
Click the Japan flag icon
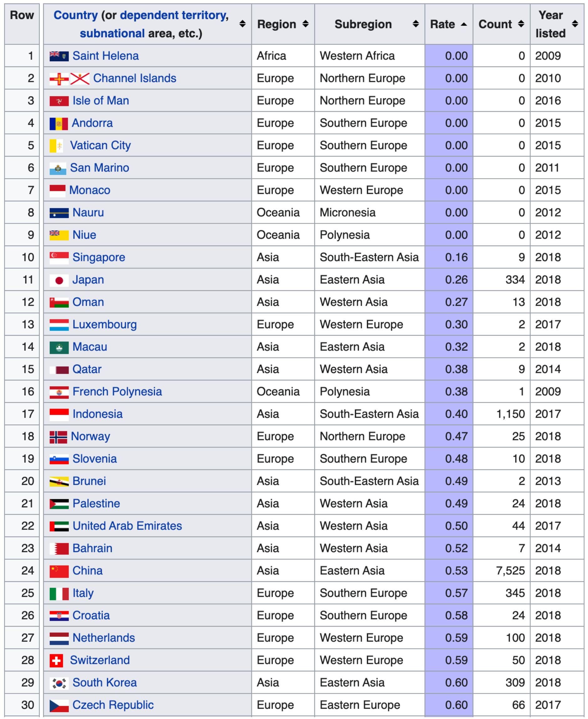(59, 280)
